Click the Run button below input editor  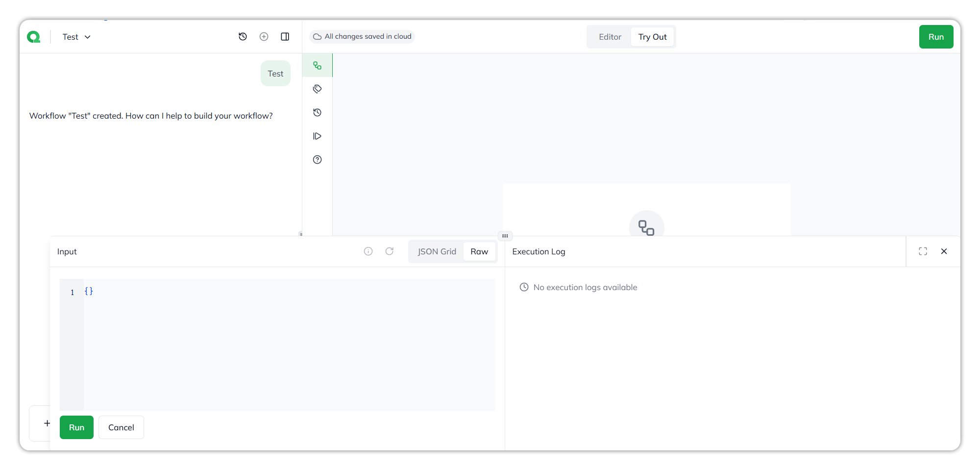click(x=76, y=427)
